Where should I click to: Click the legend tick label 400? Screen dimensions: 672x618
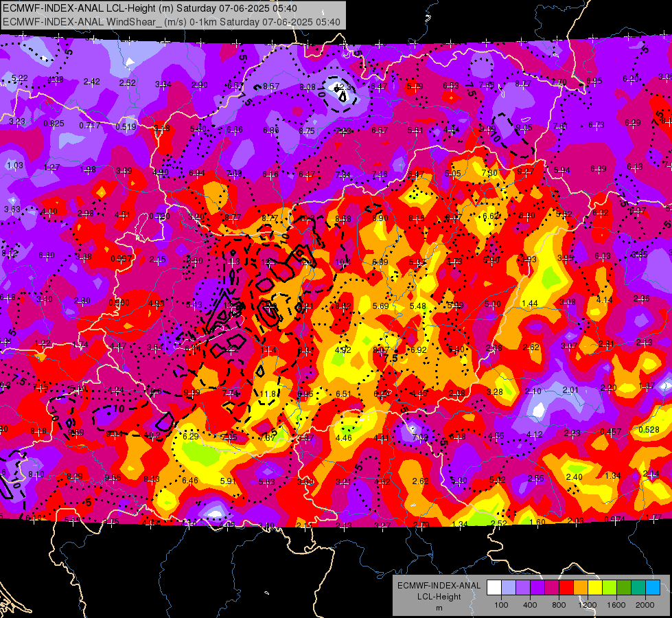coord(530,605)
